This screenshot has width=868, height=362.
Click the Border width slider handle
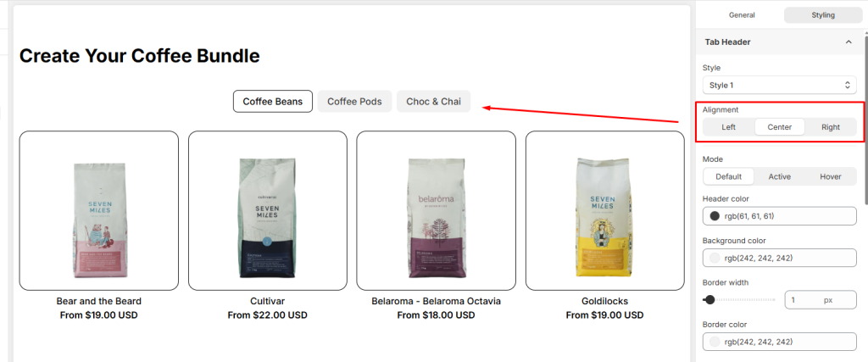709,300
